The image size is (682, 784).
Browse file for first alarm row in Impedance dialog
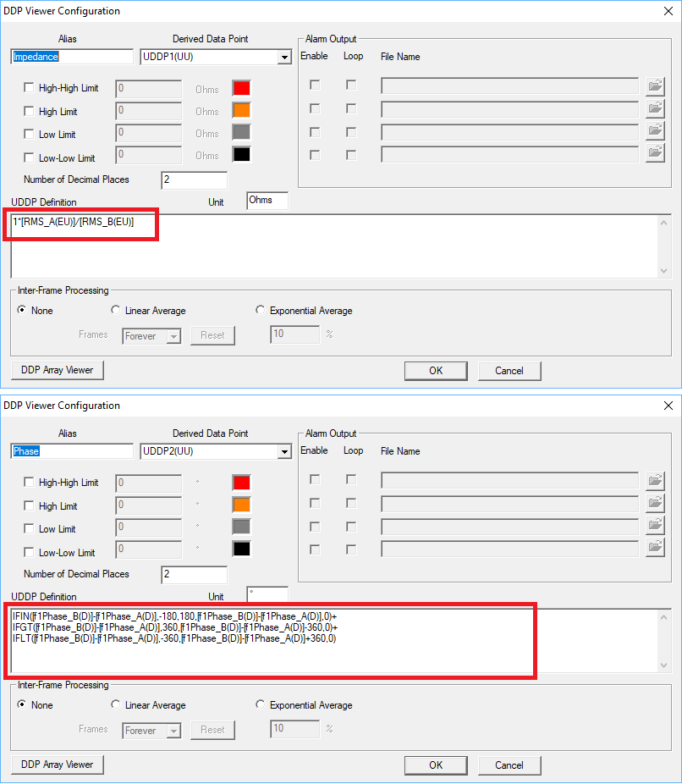655,86
